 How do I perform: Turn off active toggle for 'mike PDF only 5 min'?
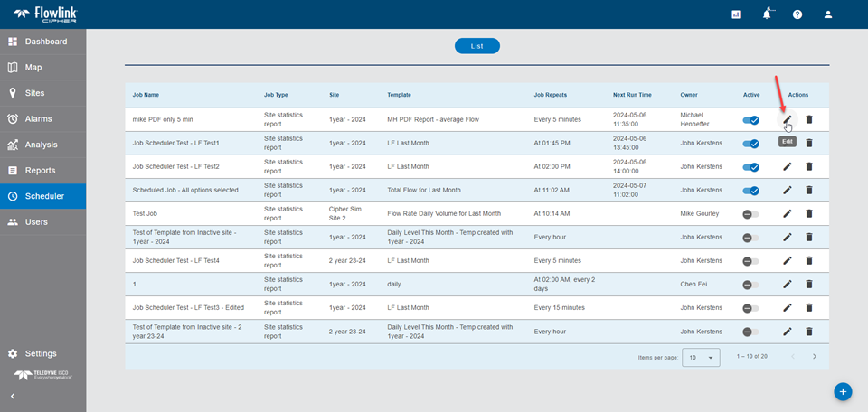pyautogui.click(x=750, y=119)
